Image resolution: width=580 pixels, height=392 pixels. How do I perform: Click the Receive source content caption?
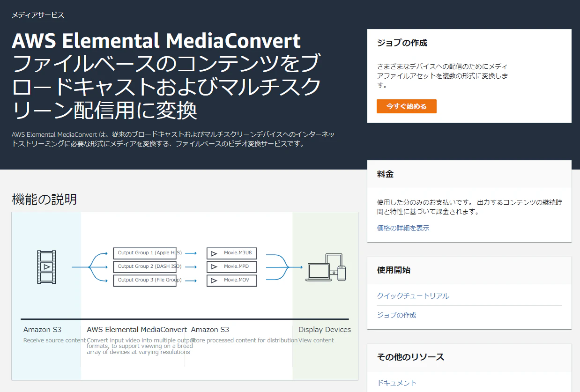pos(54,340)
